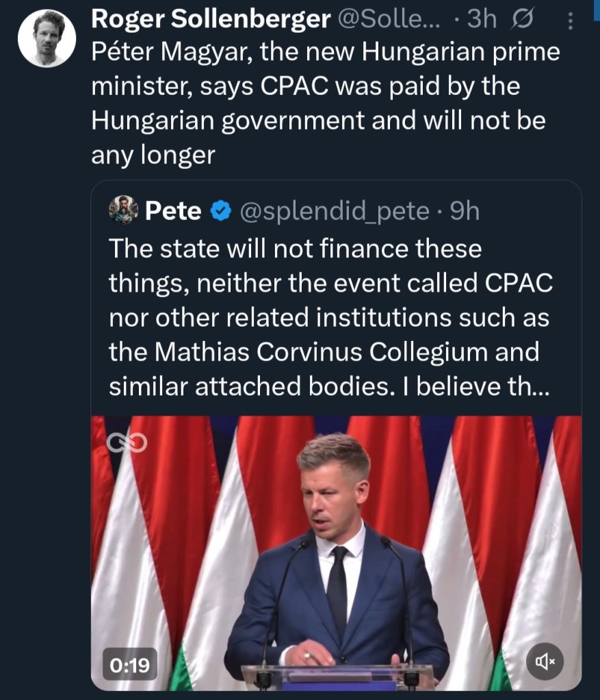This screenshot has height=700, width=600.
Task: Tap the 0:19 video duration badge
Action: tap(130, 662)
